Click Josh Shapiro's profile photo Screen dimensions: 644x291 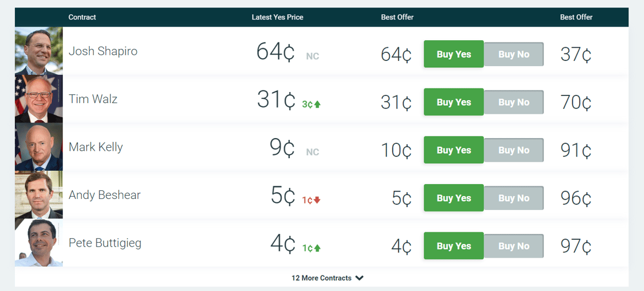[x=39, y=51]
